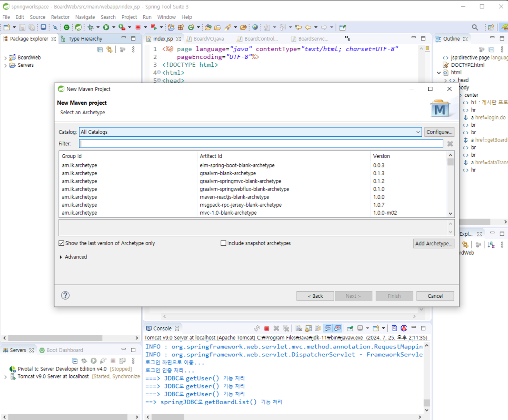
Task: Expand the Servers folder in Package Explorer
Action: pos(5,66)
